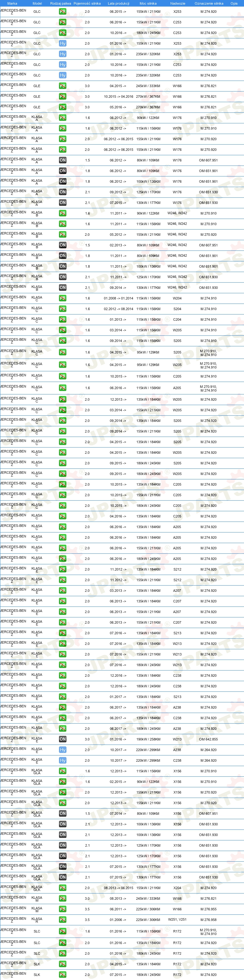Click date range 08.2013 -> 06.2015

pyautogui.click(x=119, y=888)
